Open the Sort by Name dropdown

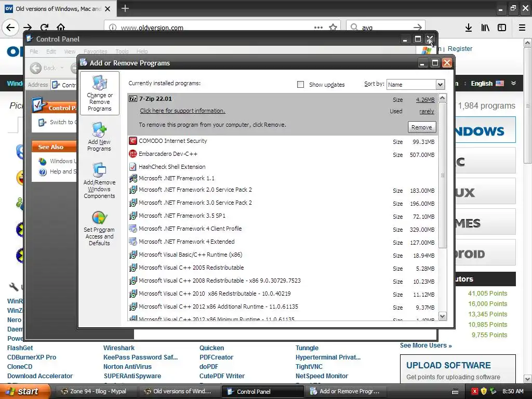click(x=440, y=85)
